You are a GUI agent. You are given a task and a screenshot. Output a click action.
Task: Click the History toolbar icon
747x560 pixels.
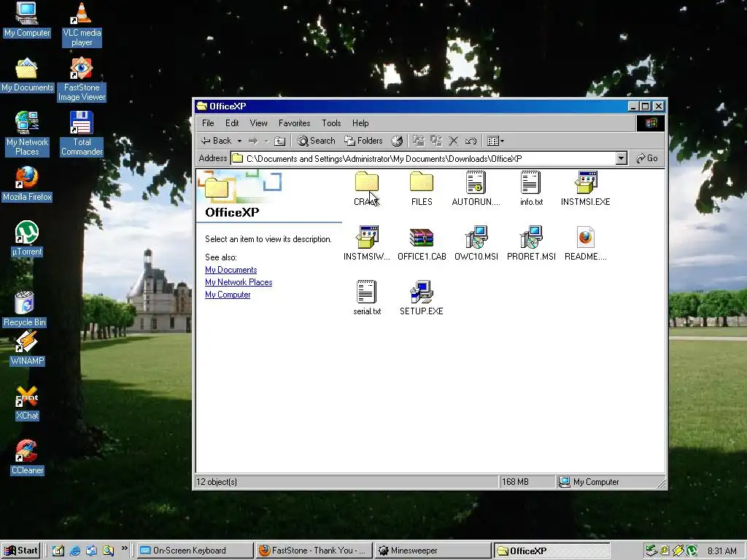(397, 141)
